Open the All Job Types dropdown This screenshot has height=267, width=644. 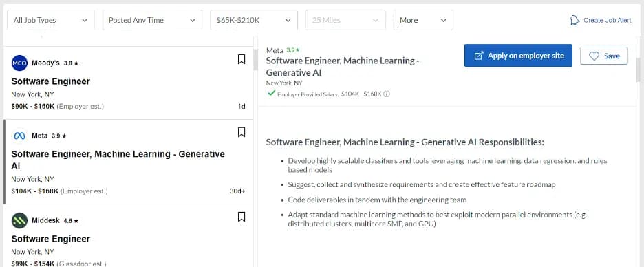[x=50, y=20]
